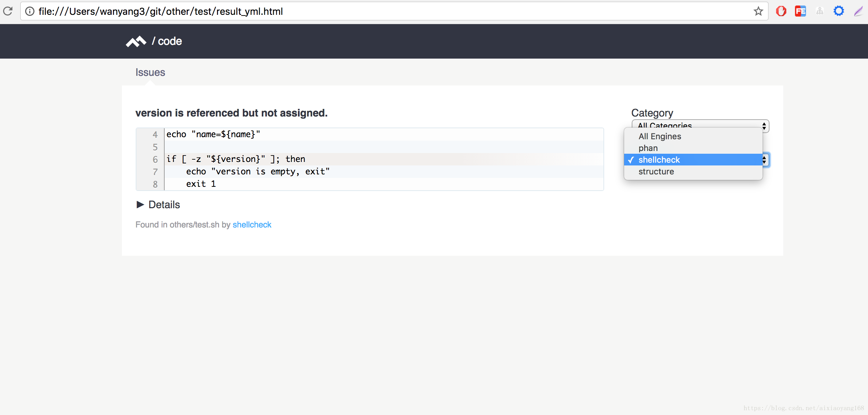Click code line 'echo "name=${name}"'
Viewport: 868px width, 415px height.
point(213,134)
